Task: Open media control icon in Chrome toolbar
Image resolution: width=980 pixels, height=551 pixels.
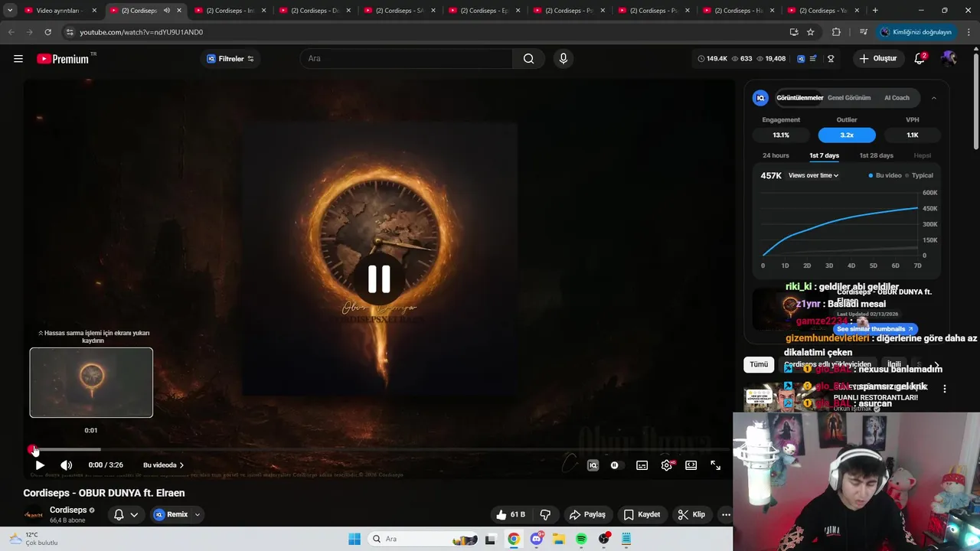Action: pos(864,32)
